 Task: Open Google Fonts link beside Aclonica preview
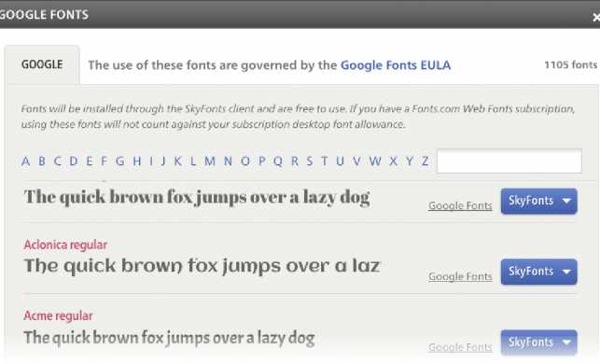[460, 276]
